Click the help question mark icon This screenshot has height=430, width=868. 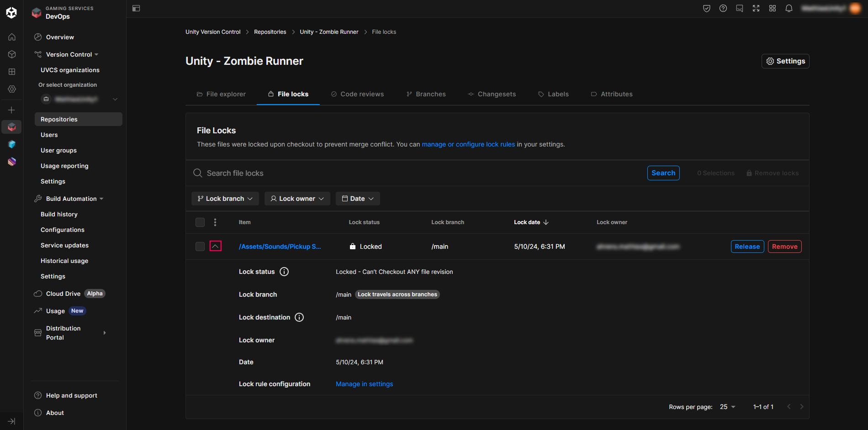click(723, 8)
